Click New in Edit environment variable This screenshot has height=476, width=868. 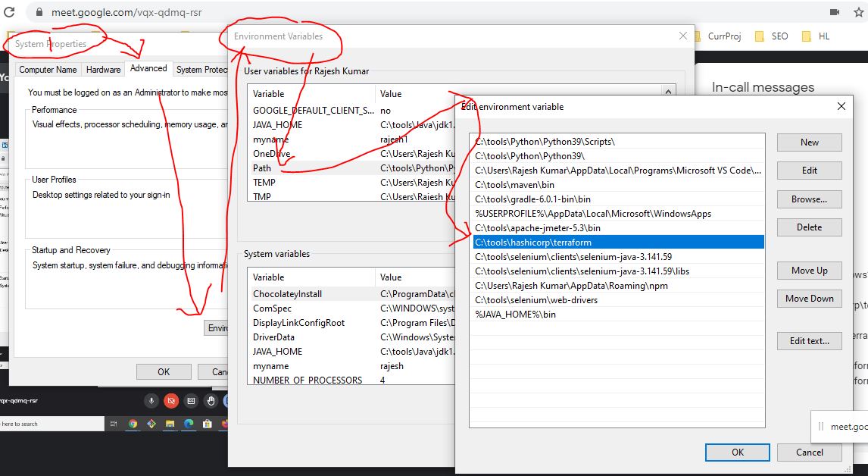coord(809,142)
